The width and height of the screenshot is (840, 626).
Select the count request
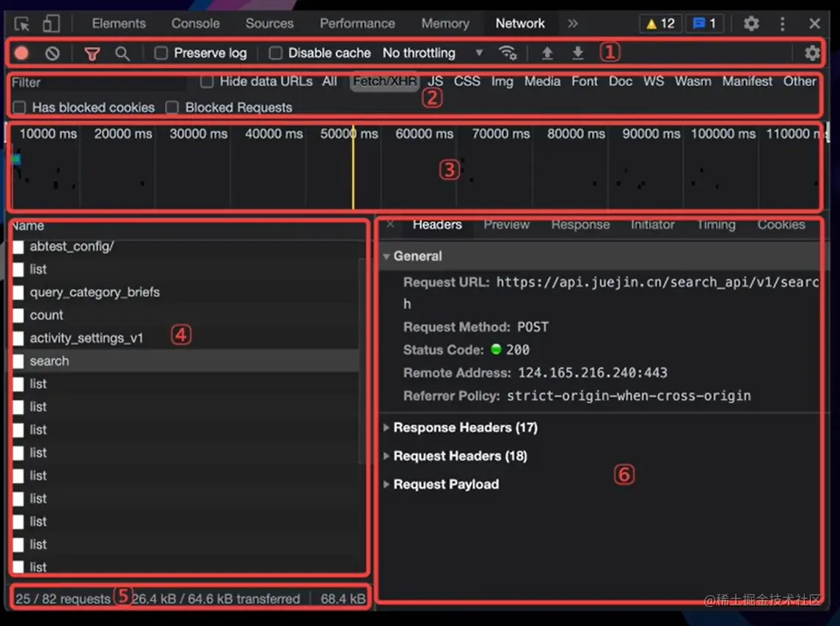point(185,315)
